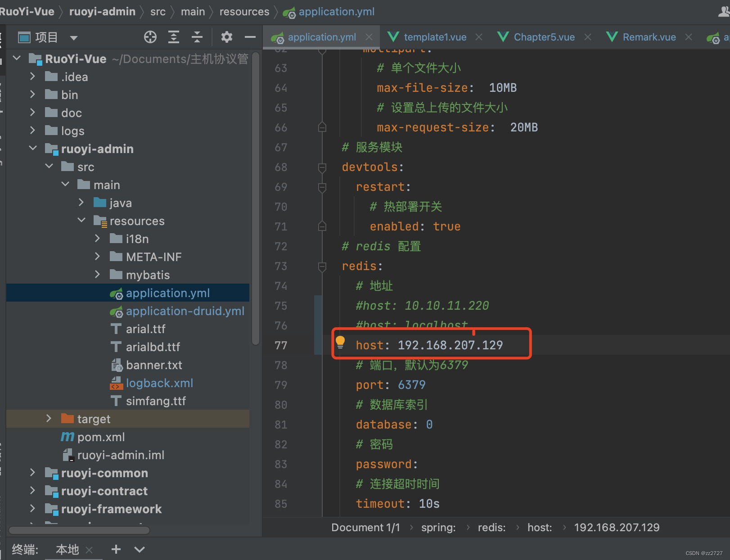Close the application.yml editor tab
The height and width of the screenshot is (560, 730).
click(x=369, y=37)
